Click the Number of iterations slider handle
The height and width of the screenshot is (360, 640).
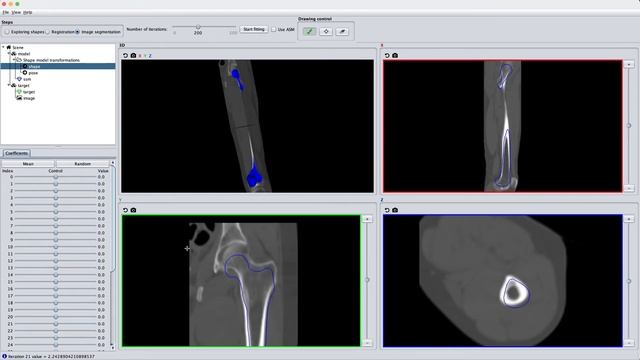click(198, 27)
